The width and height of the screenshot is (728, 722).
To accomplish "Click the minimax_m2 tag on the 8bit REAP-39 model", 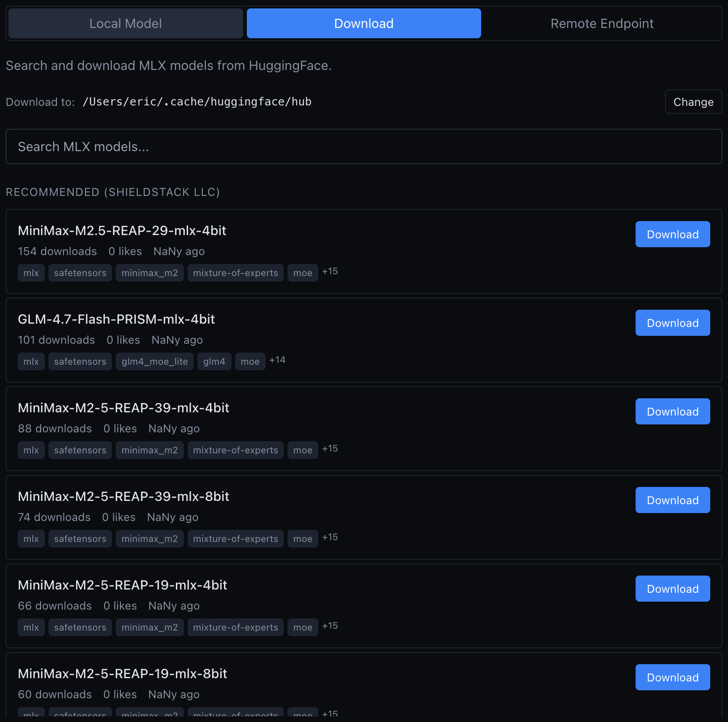I will point(149,539).
